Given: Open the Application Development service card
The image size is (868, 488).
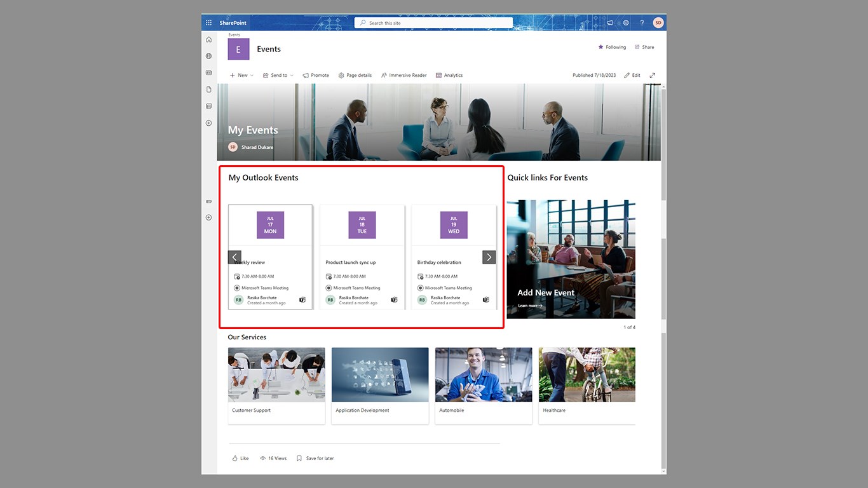Looking at the screenshot, I should (x=380, y=386).
